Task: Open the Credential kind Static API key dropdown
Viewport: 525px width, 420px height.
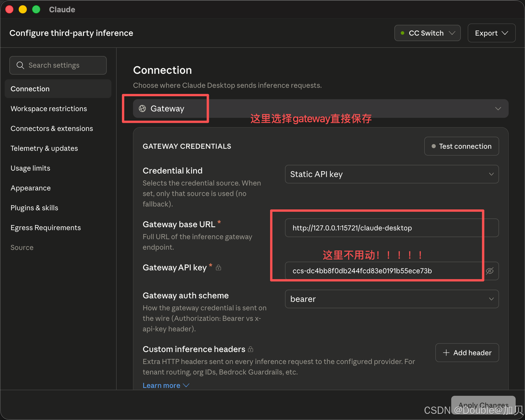Action: [x=392, y=174]
